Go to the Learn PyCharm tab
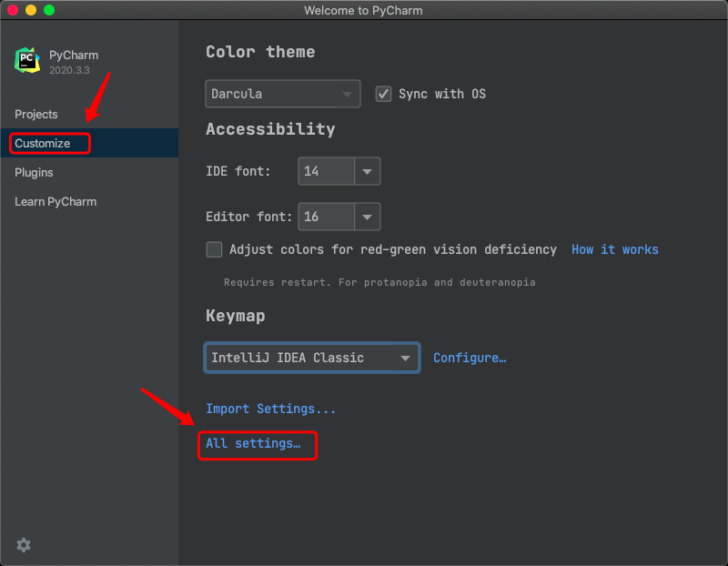The image size is (728, 566). pyautogui.click(x=56, y=201)
